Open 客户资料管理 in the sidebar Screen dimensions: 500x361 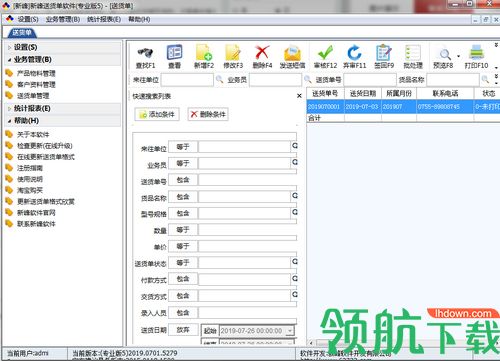pyautogui.click(x=36, y=85)
